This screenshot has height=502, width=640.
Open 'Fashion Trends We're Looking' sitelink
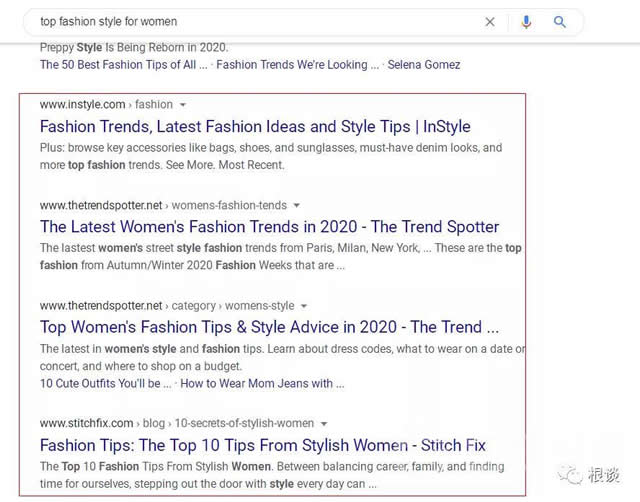291,65
